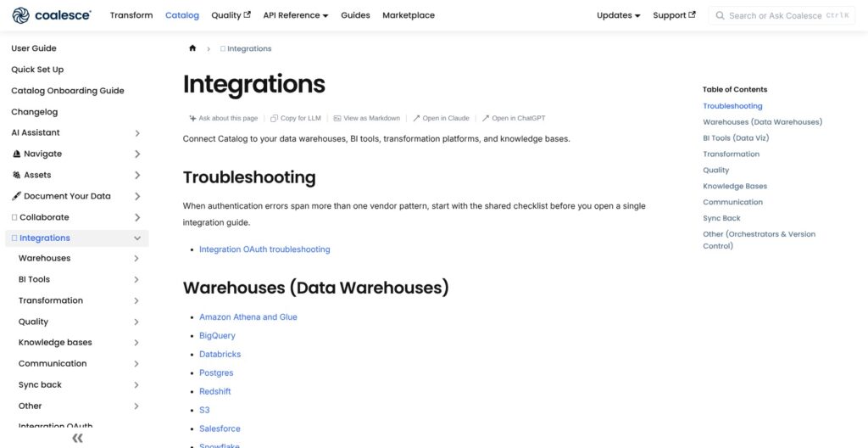Collapse the sidebar with double-chevron icon
868x448 pixels.
[x=77, y=439]
